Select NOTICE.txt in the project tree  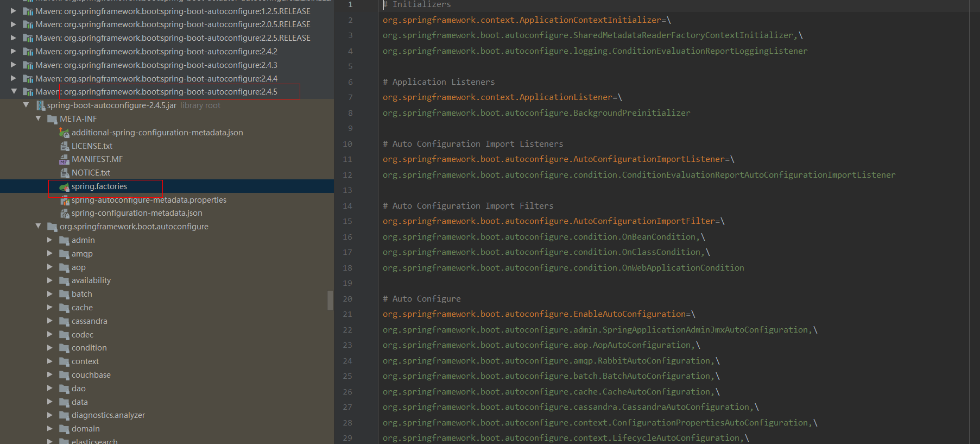[x=91, y=172]
